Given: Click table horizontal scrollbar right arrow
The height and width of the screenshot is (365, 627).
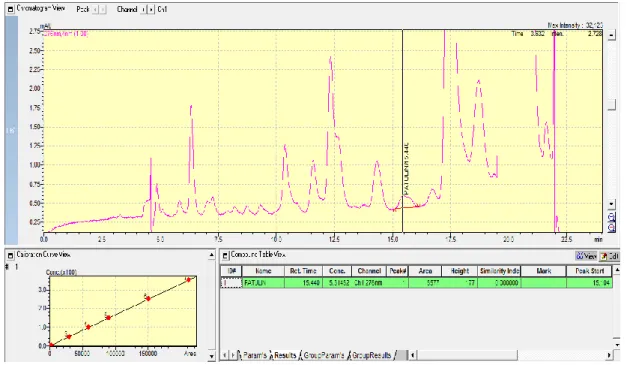Looking at the screenshot, I should pyautogui.click(x=609, y=355).
